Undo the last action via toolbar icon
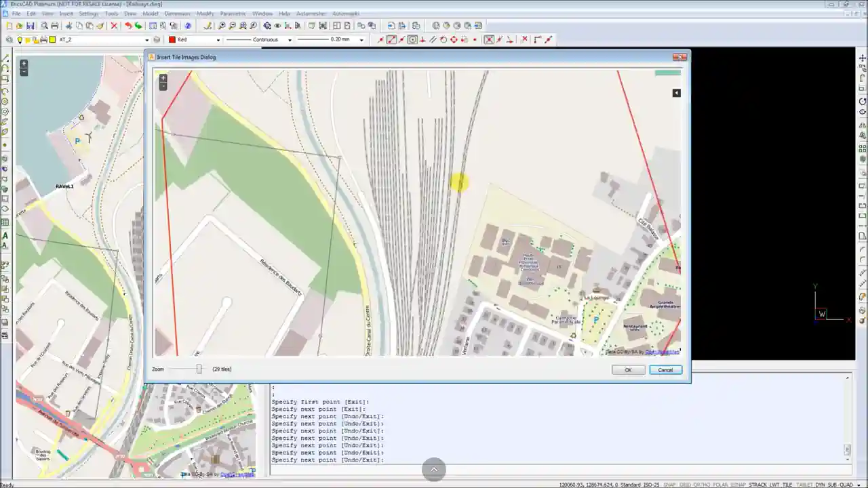868x488 pixels. pos(128,25)
